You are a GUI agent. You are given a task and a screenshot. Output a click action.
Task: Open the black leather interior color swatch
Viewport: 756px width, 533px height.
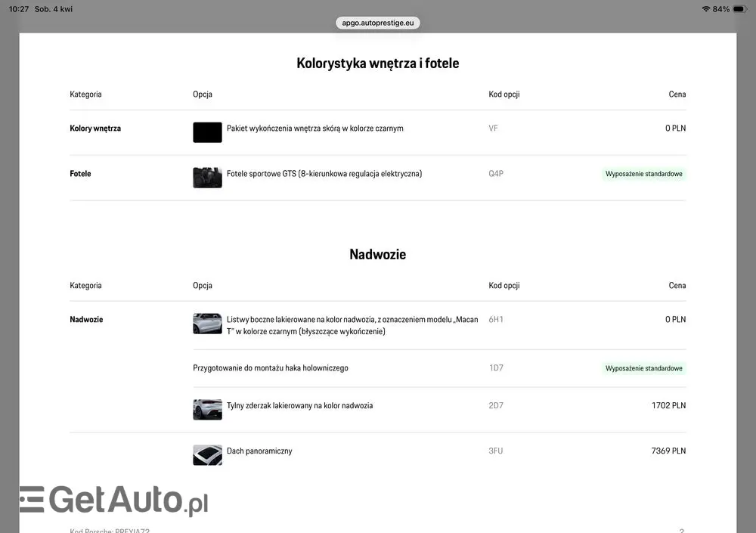coord(207,132)
